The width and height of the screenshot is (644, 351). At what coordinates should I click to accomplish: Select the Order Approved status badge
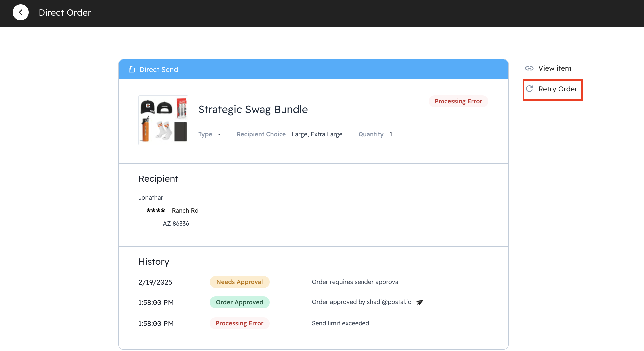[x=239, y=302]
